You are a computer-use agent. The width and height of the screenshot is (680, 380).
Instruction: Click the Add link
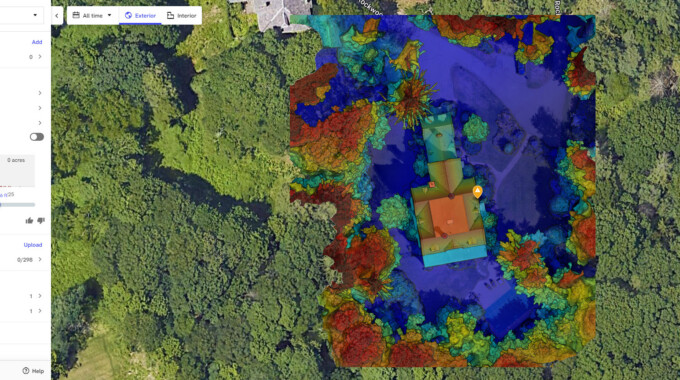[37, 42]
